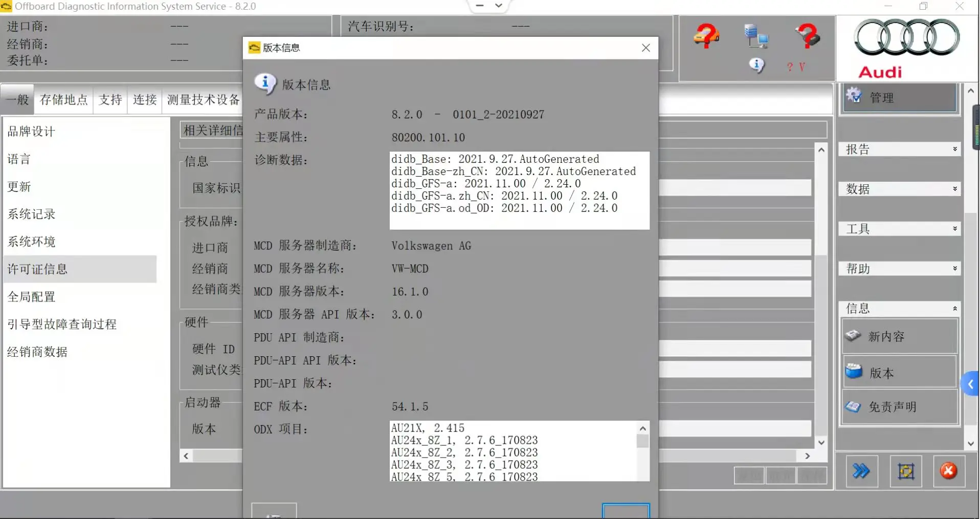Image resolution: width=980 pixels, height=519 pixels.
Task: Click the red X exit icon
Action: pyautogui.click(x=949, y=471)
